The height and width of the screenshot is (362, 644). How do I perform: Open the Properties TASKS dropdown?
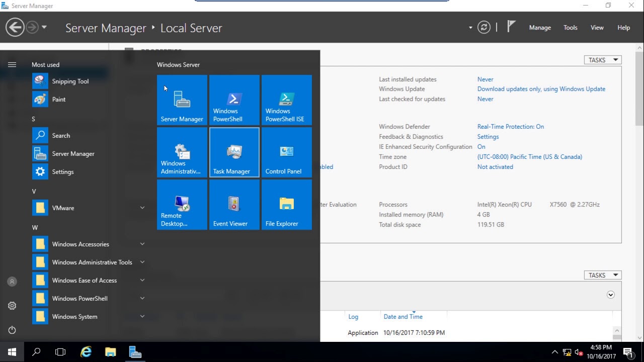click(603, 60)
